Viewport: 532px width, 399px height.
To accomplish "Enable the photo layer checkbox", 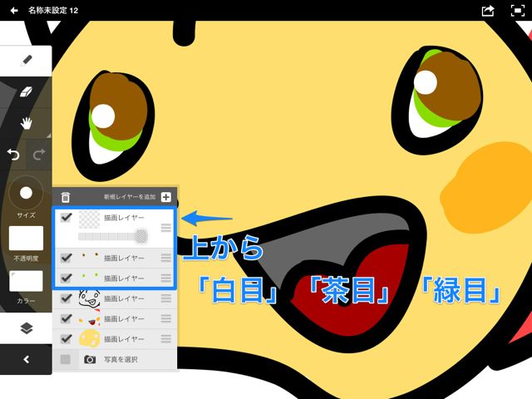I will [65, 359].
